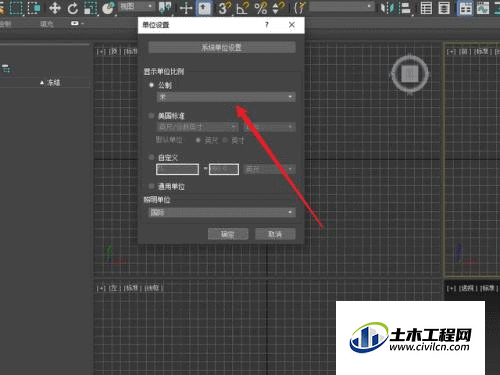
Task: Open the 照明单位 国际 dropdown
Action: [222, 212]
